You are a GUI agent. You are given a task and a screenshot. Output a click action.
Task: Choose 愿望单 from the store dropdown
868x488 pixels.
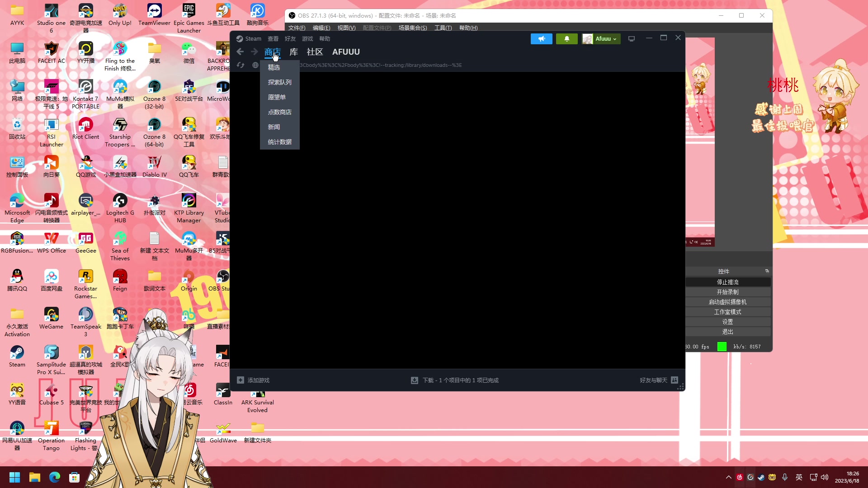[280, 98]
